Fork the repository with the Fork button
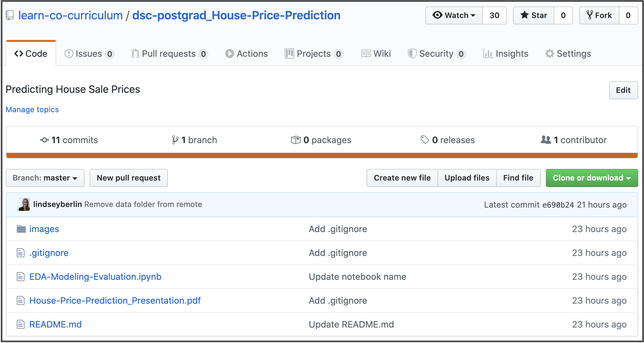The image size is (644, 343). (x=599, y=15)
